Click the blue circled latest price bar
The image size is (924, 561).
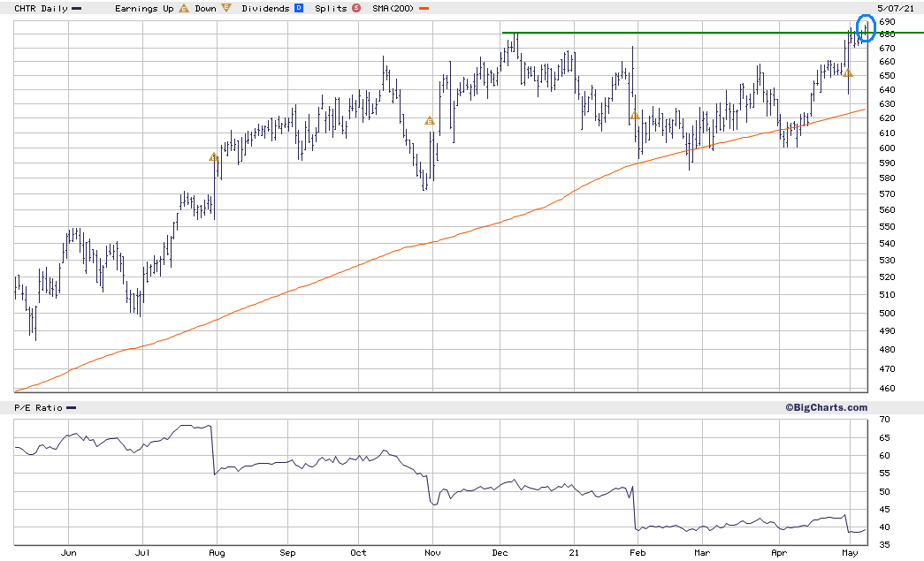pos(866,28)
